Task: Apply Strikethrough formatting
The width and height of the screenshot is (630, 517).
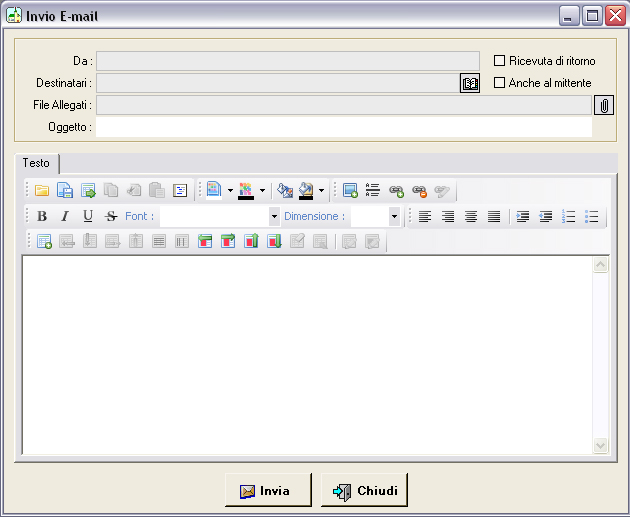Action: click(111, 216)
